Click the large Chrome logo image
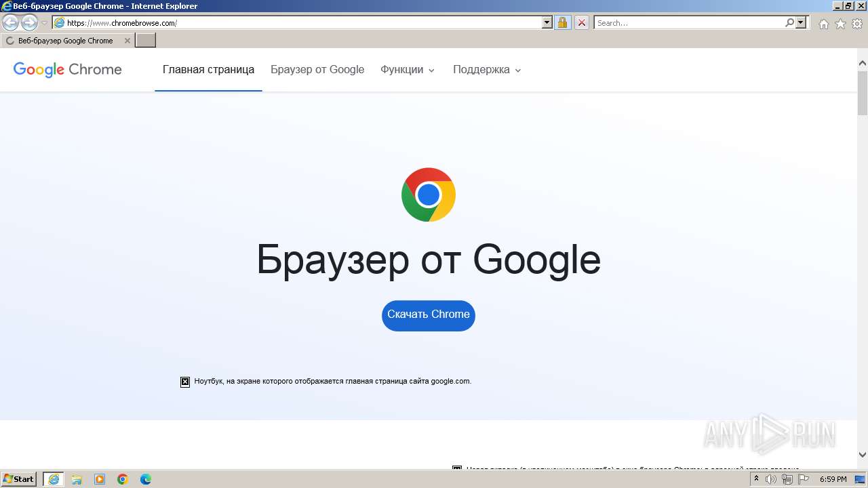The height and width of the screenshot is (488, 868). pos(429,195)
